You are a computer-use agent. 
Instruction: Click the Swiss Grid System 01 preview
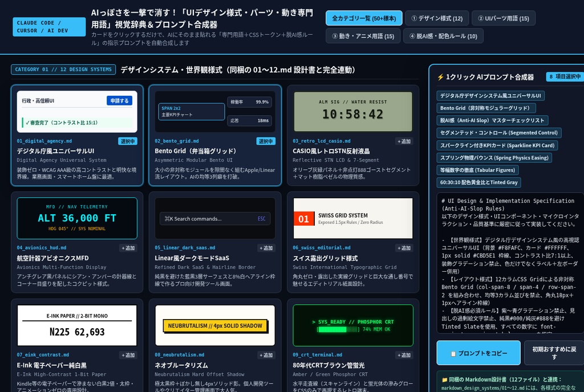(353, 218)
